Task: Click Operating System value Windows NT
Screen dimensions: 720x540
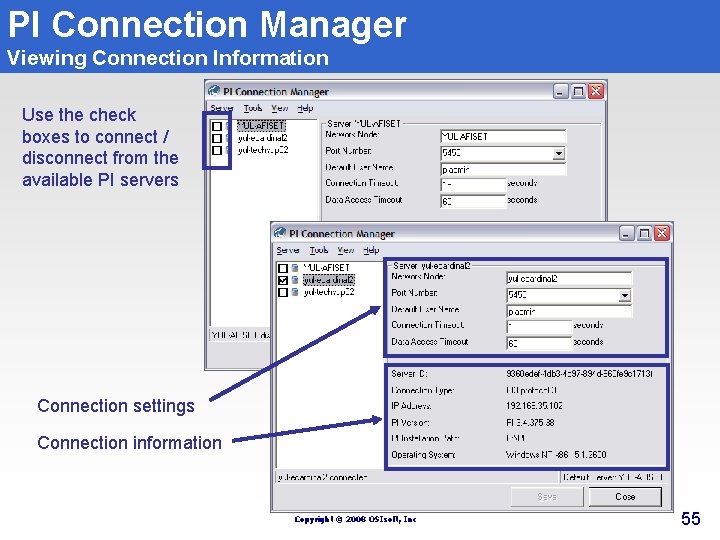Action: coord(556,455)
